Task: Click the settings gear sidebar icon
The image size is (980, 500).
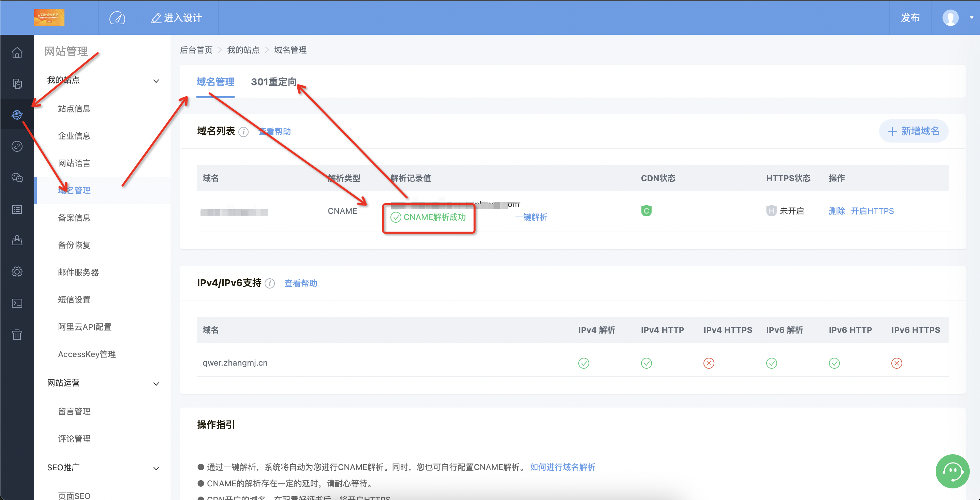Action: tap(17, 272)
